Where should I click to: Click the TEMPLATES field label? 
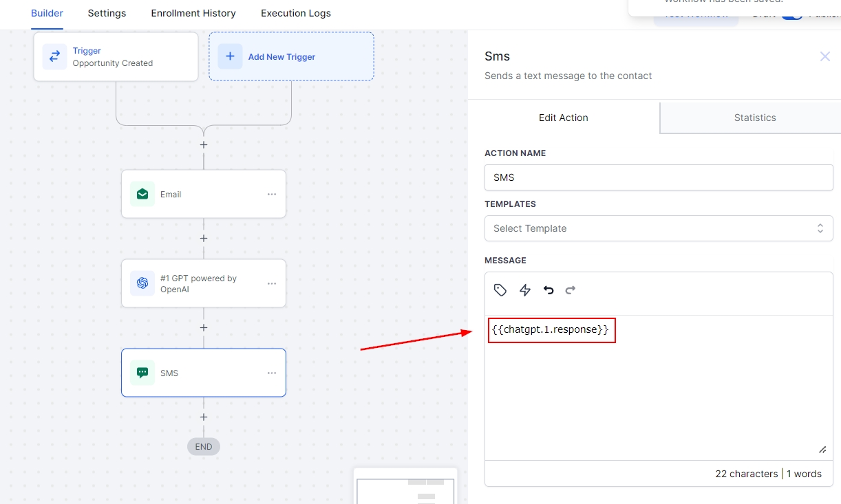click(x=510, y=204)
